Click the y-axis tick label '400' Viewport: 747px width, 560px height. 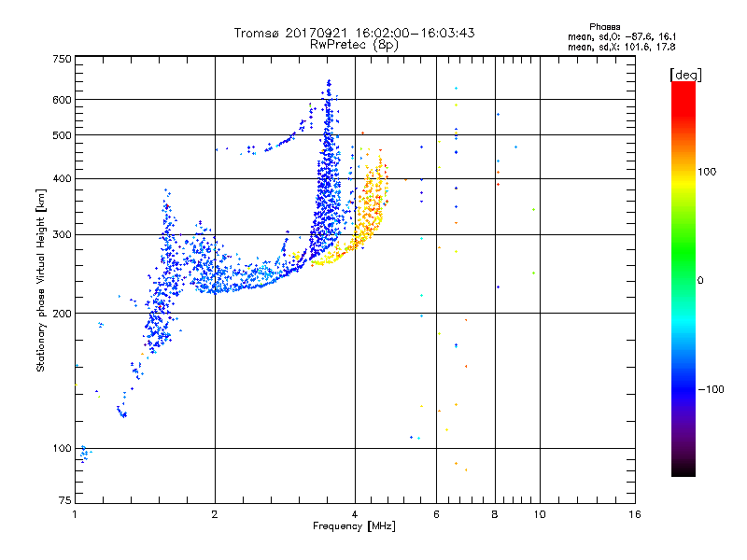[63, 179]
